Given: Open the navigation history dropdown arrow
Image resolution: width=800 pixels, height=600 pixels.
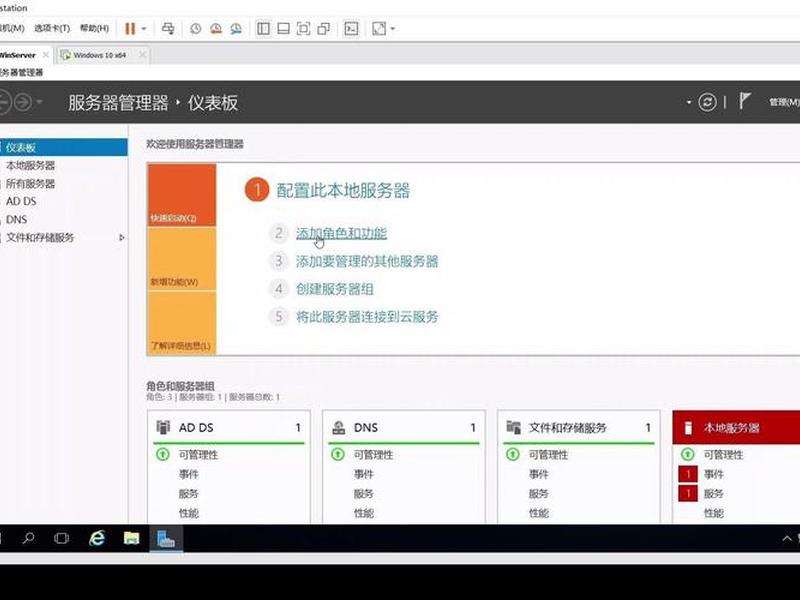Looking at the screenshot, I should pyautogui.click(x=39, y=102).
